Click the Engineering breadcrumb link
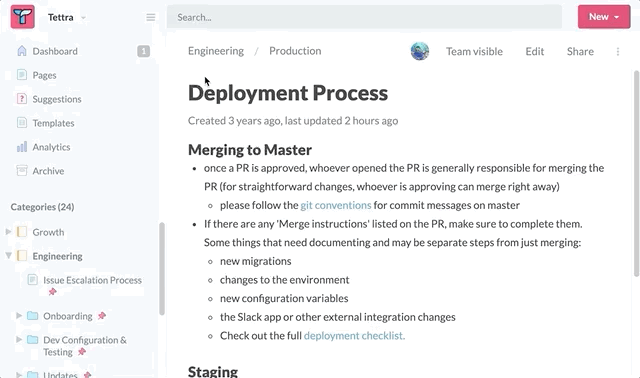 coord(216,51)
